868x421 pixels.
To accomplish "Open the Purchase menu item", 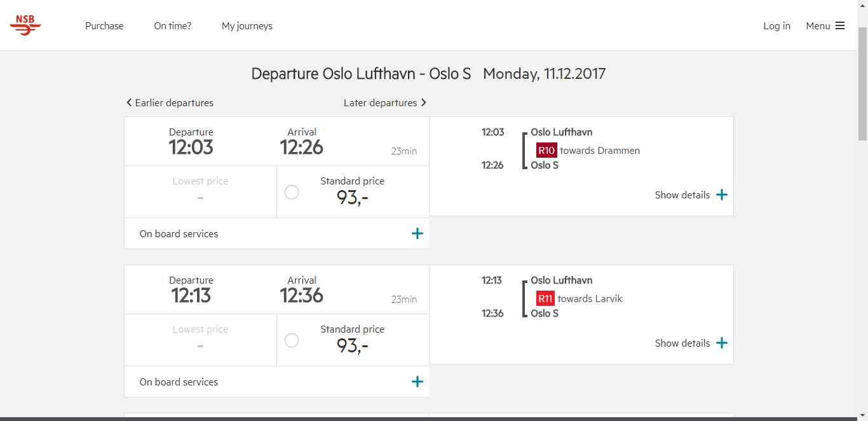I will (104, 26).
